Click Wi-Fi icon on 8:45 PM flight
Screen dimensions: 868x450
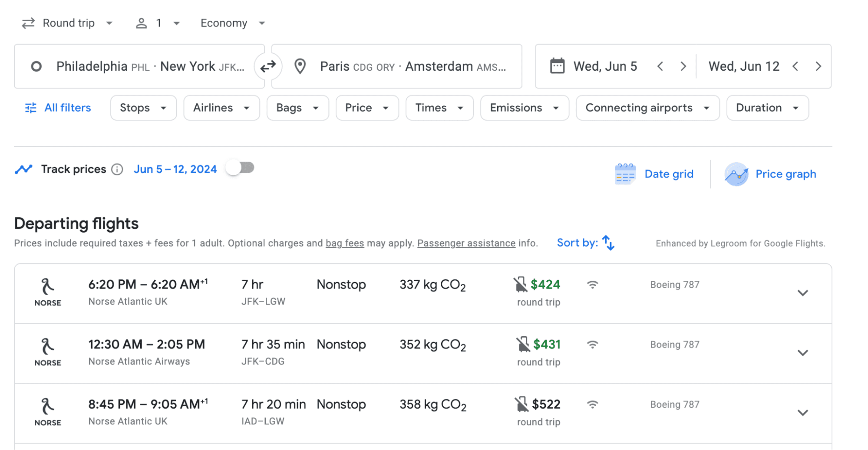(593, 404)
